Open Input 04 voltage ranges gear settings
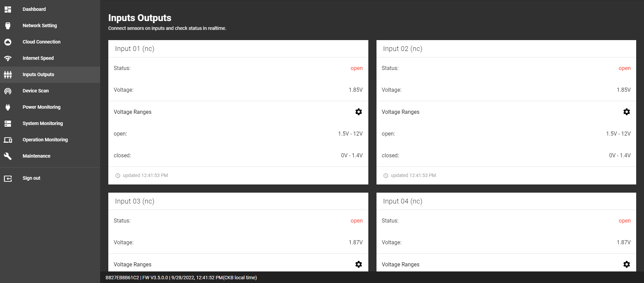 tap(627, 264)
